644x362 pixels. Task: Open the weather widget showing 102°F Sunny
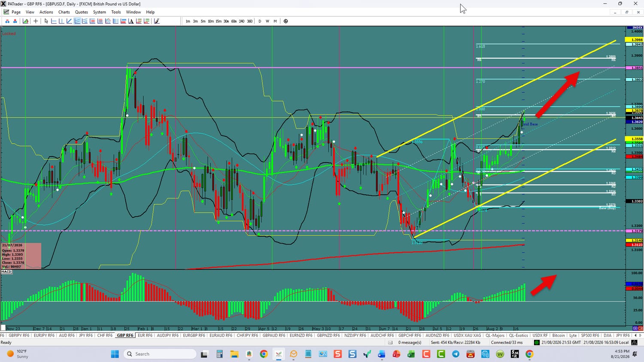point(18,354)
